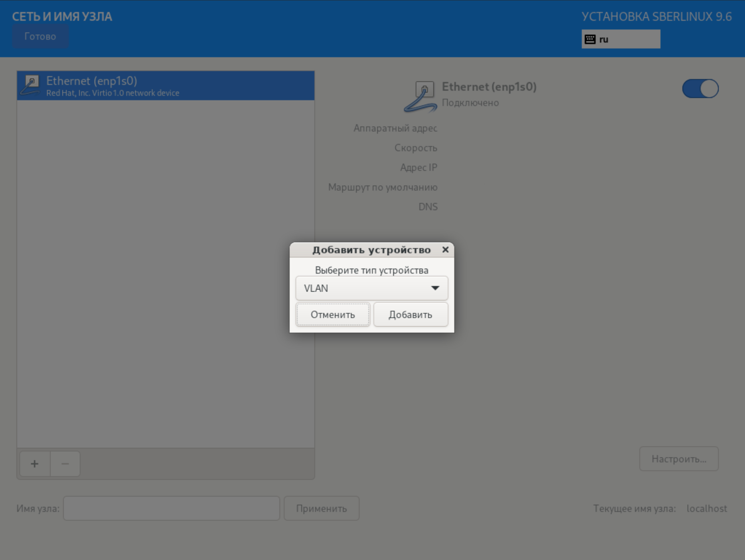Viewport: 745px width, 560px height.
Task: Click the localhost current hostname text
Action: click(x=706, y=508)
